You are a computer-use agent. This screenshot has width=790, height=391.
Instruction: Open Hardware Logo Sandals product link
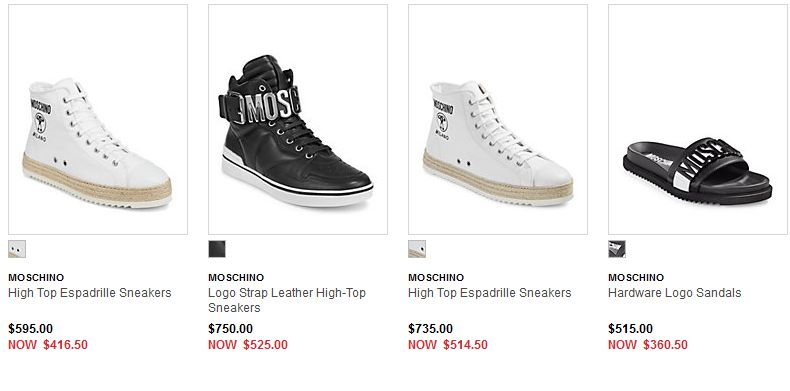point(675,293)
